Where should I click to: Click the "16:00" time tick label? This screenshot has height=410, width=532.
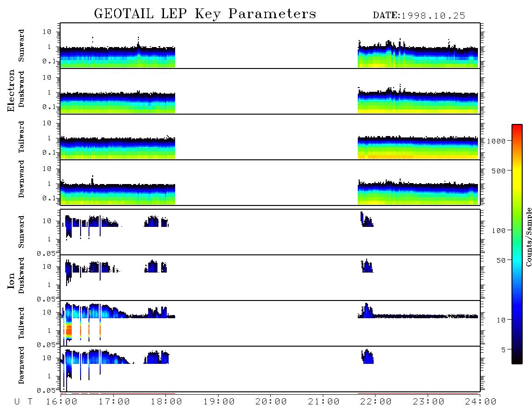coord(62,402)
